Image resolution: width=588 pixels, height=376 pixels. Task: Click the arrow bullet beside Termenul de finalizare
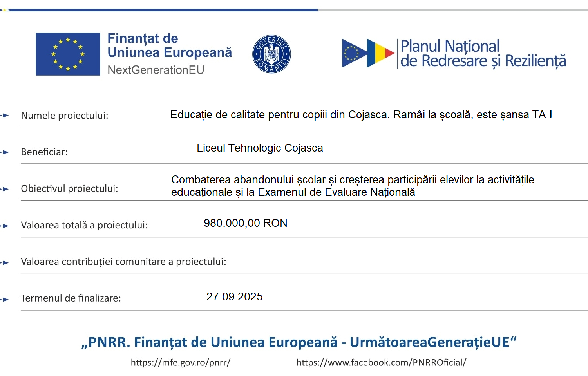[5, 299]
